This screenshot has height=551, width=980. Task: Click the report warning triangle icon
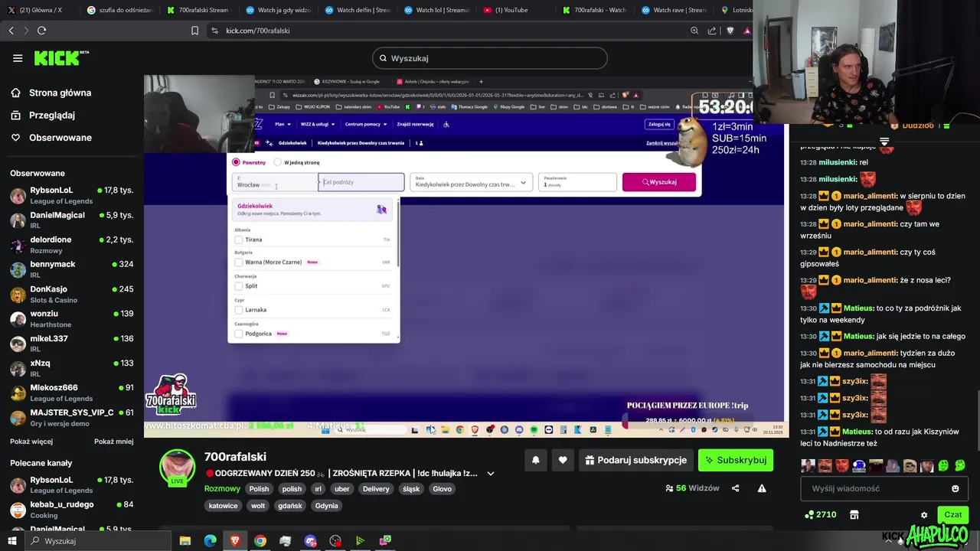762,488
